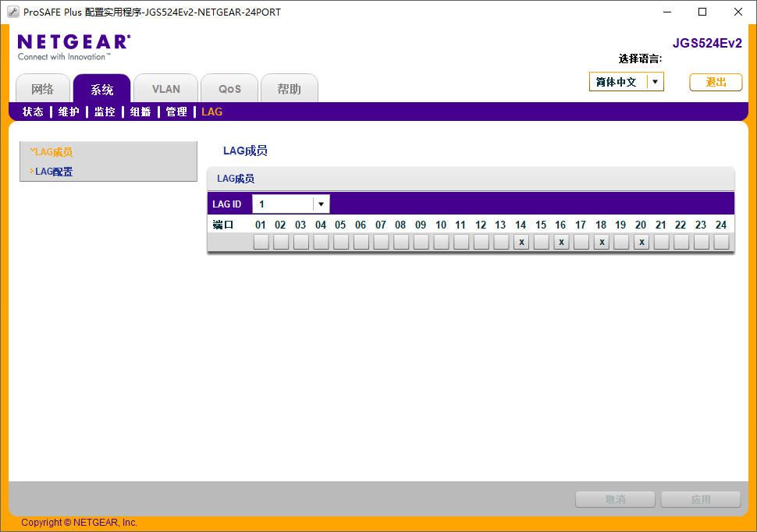Toggle LAG membership for port 10

coord(441,242)
